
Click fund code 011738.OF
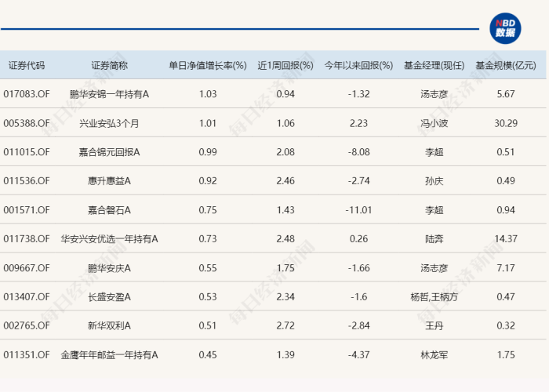27,239
